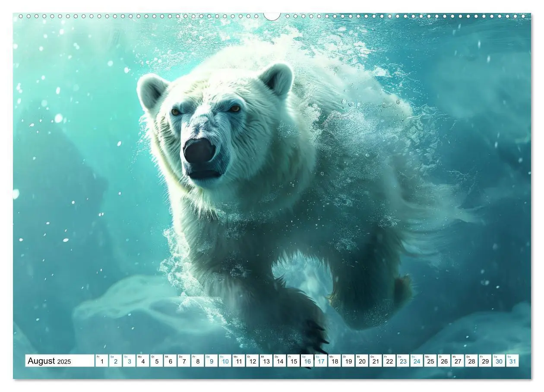Image resolution: width=544 pixels, height=392 pixels.
Task: Click date cell 6
Action: 170,361
